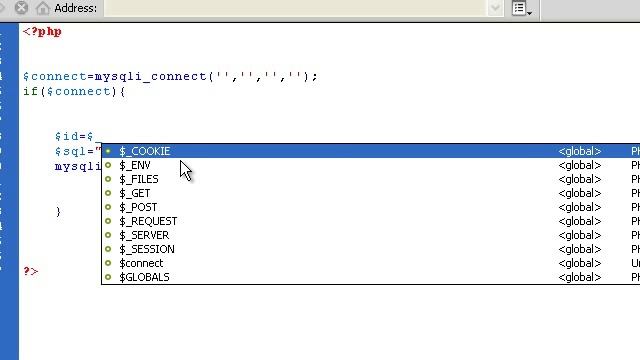Choose $connect in the autocomplete list
Screen dimensions: 640x360
tap(371, 263)
